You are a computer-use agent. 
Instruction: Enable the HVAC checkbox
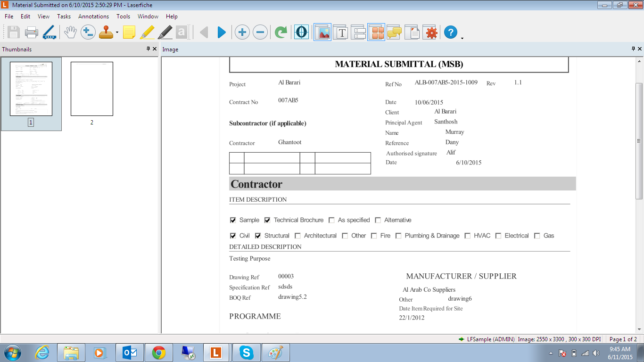tap(468, 236)
